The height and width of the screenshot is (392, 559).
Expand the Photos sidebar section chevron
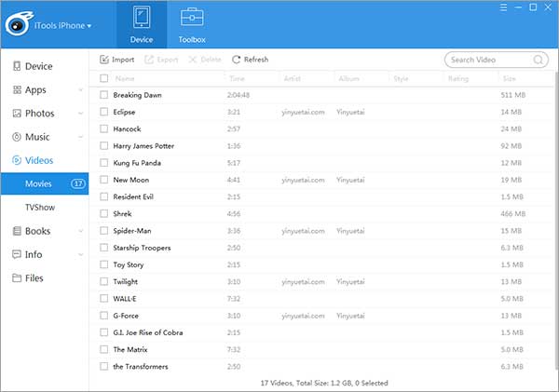(x=79, y=113)
